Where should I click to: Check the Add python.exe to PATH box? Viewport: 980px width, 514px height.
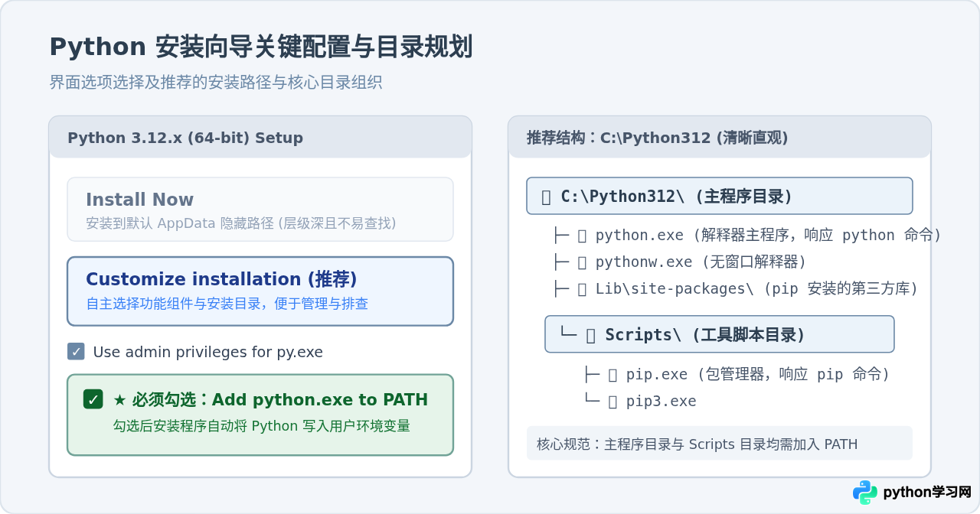pos(93,399)
